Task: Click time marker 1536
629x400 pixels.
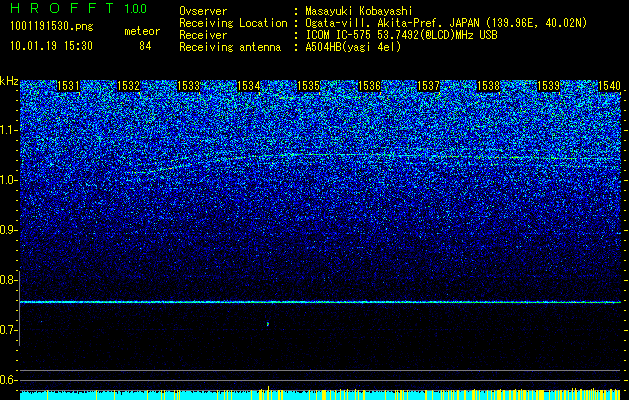Action: (x=369, y=86)
